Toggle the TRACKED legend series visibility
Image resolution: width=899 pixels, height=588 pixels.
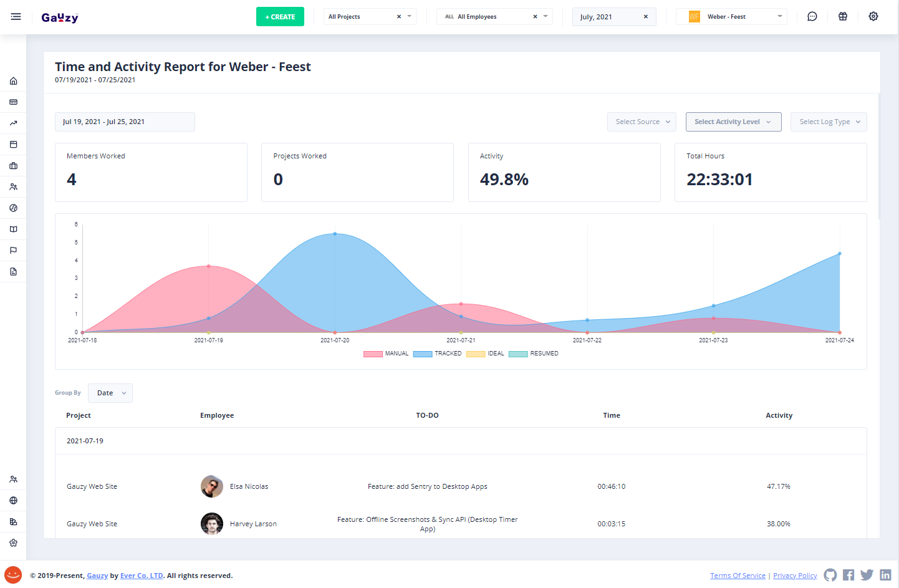[x=437, y=354]
